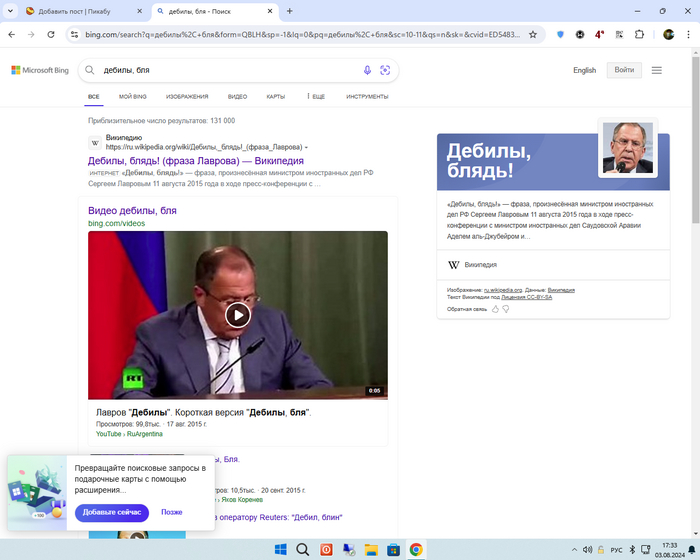Screen dimensions: 700x560
Task: Open Bluetooth tray icon
Action: pos(632,550)
